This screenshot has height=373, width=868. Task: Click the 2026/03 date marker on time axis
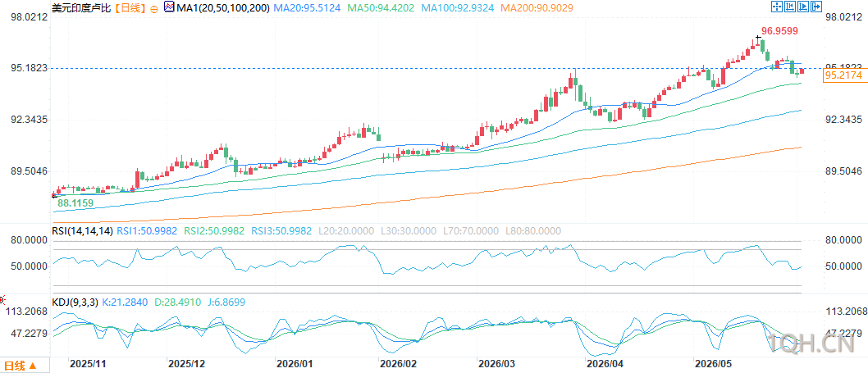[496, 364]
